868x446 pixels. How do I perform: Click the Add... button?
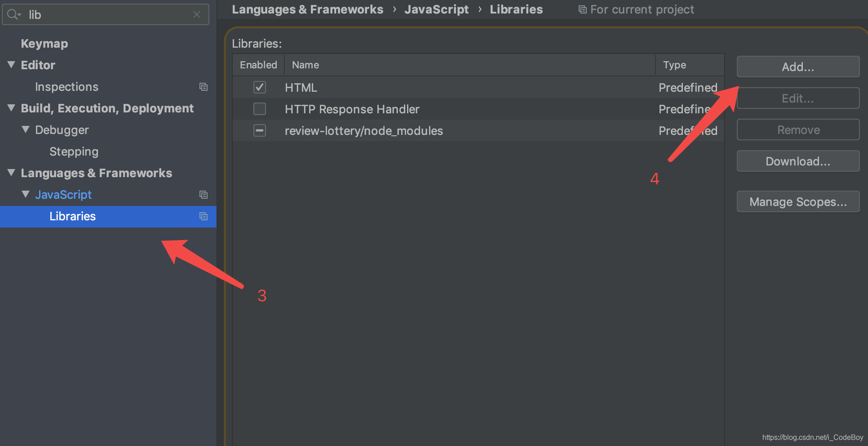pos(798,67)
